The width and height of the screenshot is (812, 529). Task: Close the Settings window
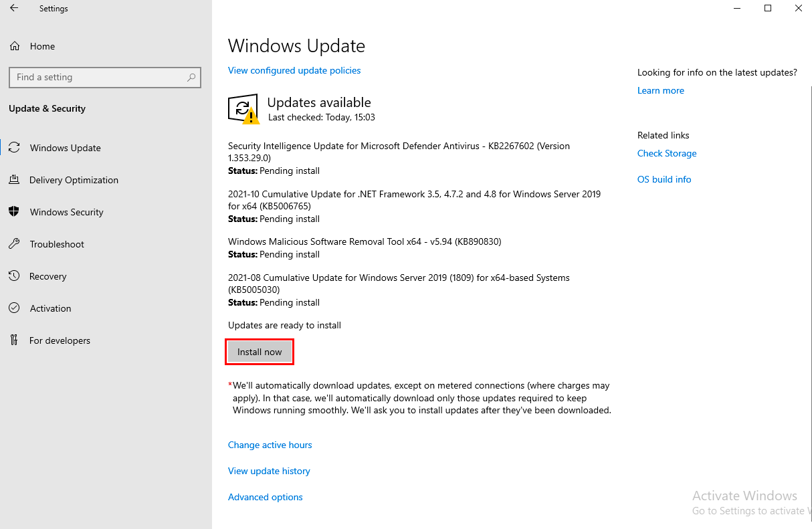pos(798,9)
